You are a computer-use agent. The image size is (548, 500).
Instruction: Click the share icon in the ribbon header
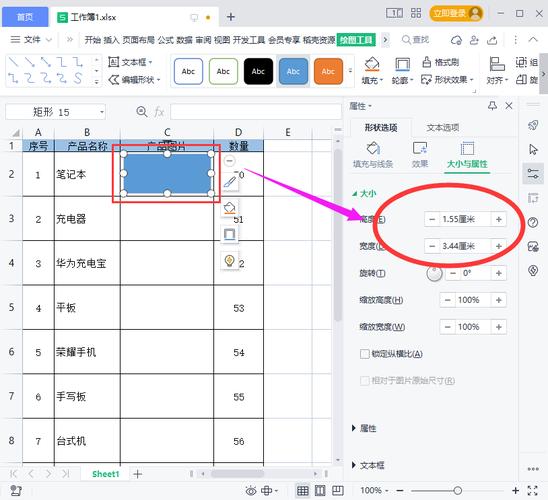point(492,40)
